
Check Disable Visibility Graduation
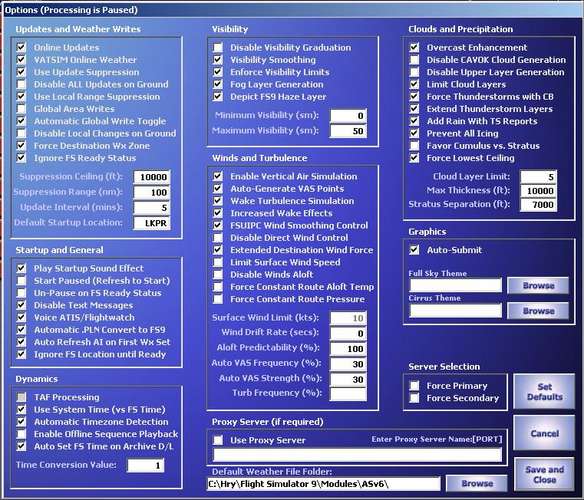tap(218, 47)
